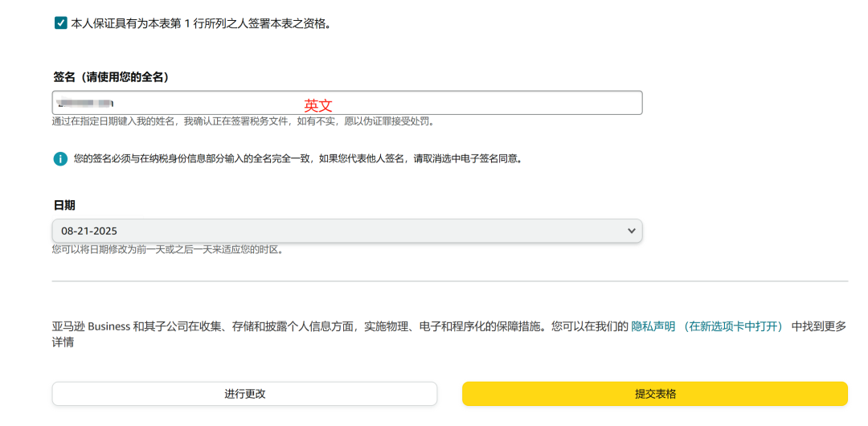Submit the form with 提交表格 button
This screenshot has width=868, height=426.
pos(655,394)
